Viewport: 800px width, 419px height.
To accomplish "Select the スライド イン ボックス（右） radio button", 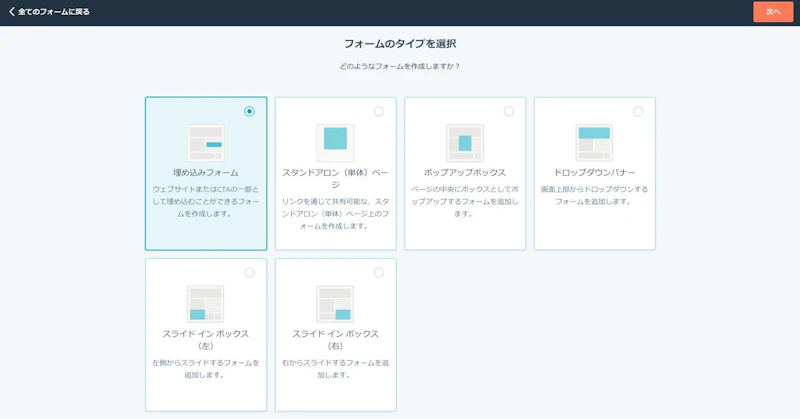I will point(379,273).
